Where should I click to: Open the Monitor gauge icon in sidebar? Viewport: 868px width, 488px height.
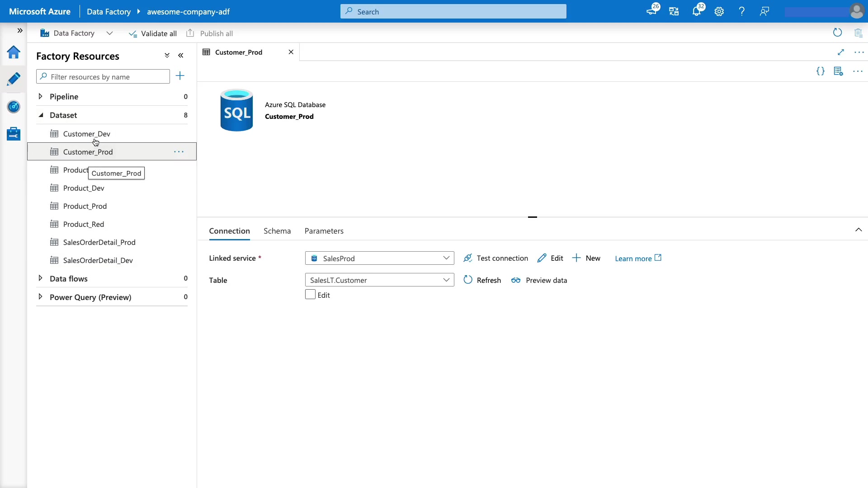click(x=14, y=107)
